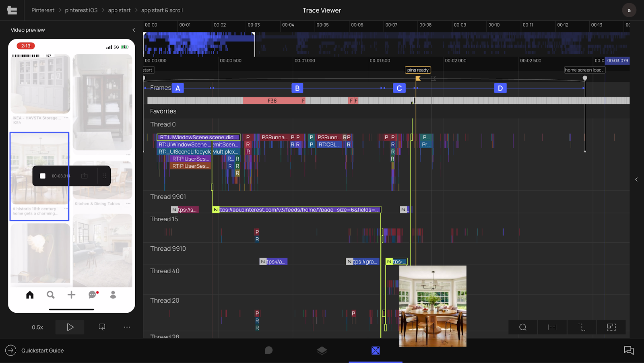
Task: Navigate to Pinterest breadcrumb
Action: coord(43,10)
